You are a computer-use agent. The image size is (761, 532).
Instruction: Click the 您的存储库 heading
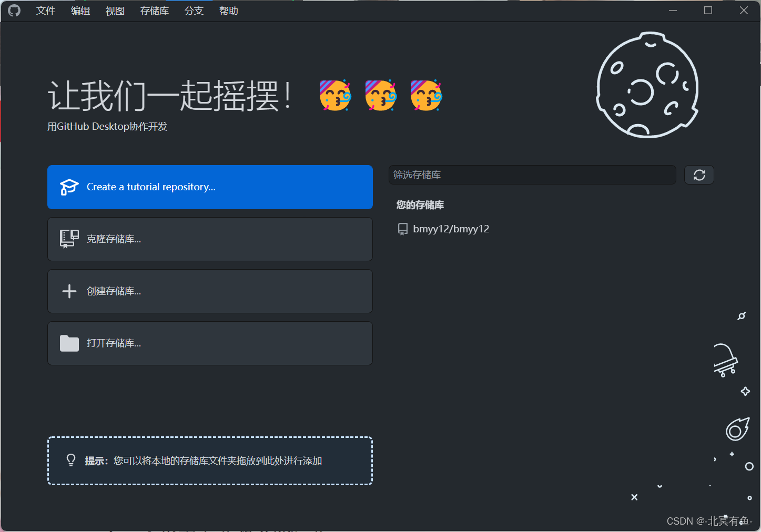coord(420,205)
